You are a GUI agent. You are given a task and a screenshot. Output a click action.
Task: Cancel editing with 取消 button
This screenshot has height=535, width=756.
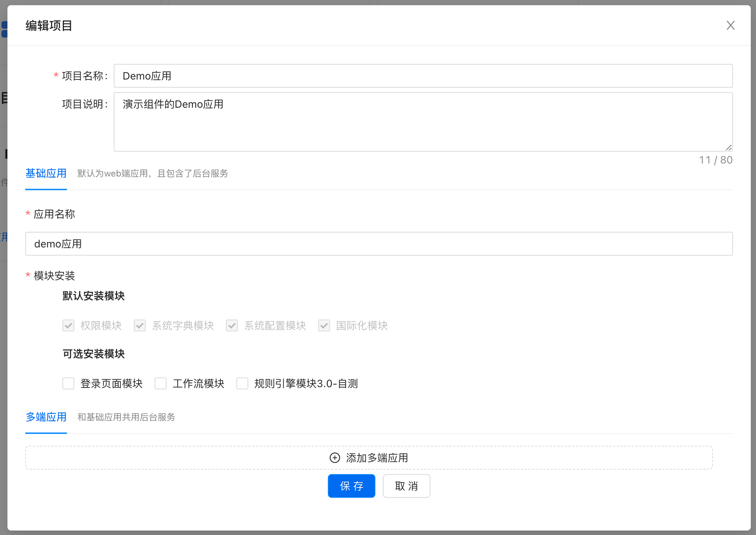[407, 486]
